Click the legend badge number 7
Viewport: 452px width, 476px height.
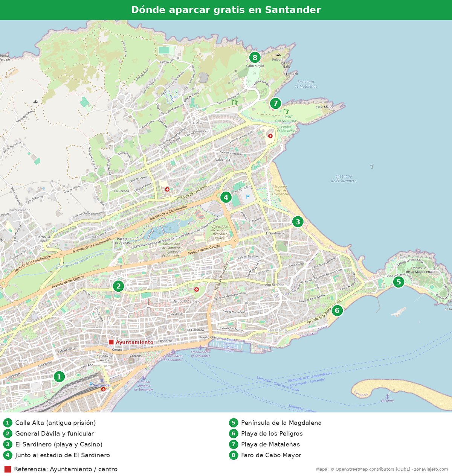[234, 444]
